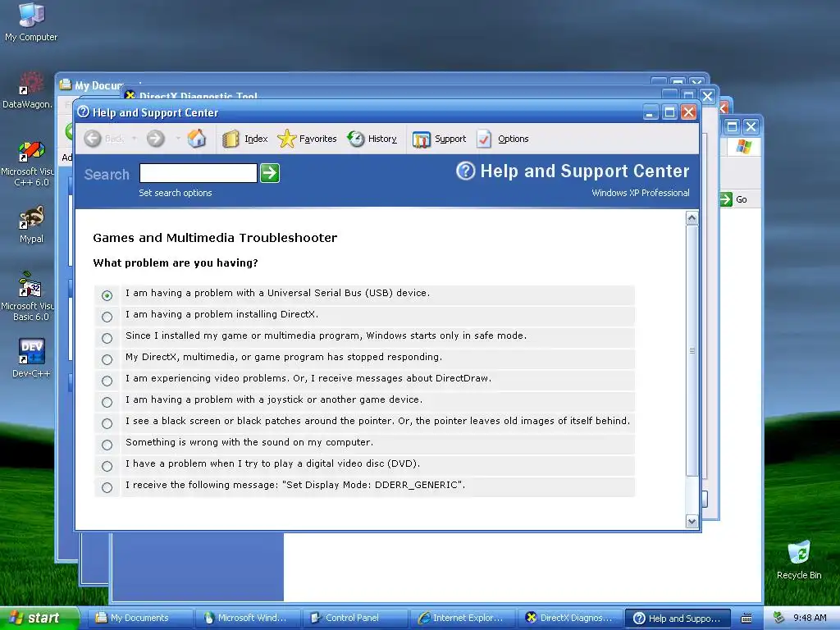Image resolution: width=840 pixels, height=630 pixels.
Task: Click the taskbar clock showing 9:48 AM
Action: pyautogui.click(x=810, y=618)
